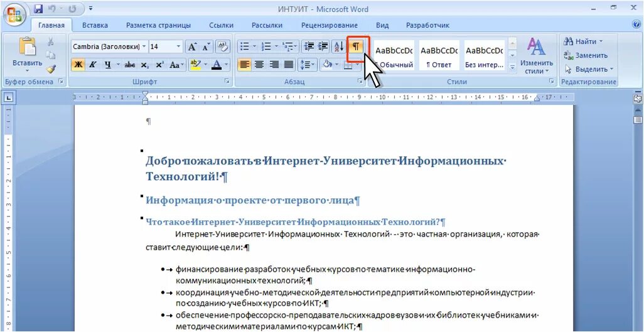Align paragraph text left
Image resolution: width=644 pixels, height=332 pixels.
click(x=244, y=65)
